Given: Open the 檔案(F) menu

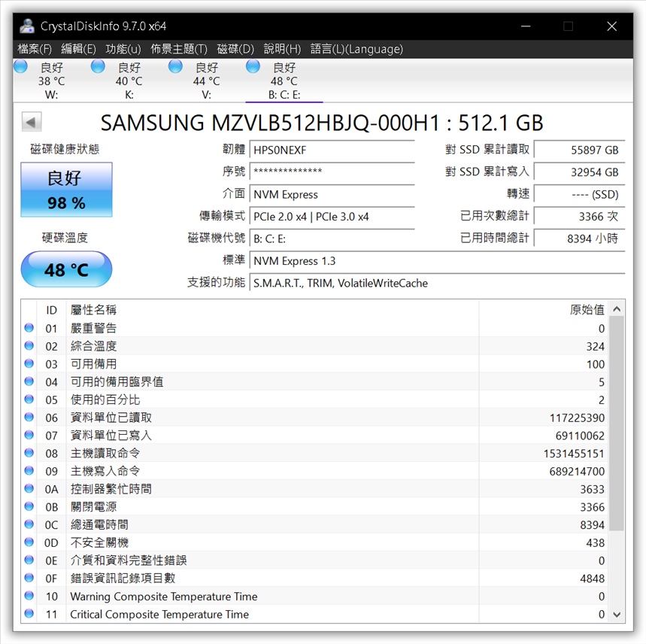Looking at the screenshot, I should pyautogui.click(x=35, y=49).
